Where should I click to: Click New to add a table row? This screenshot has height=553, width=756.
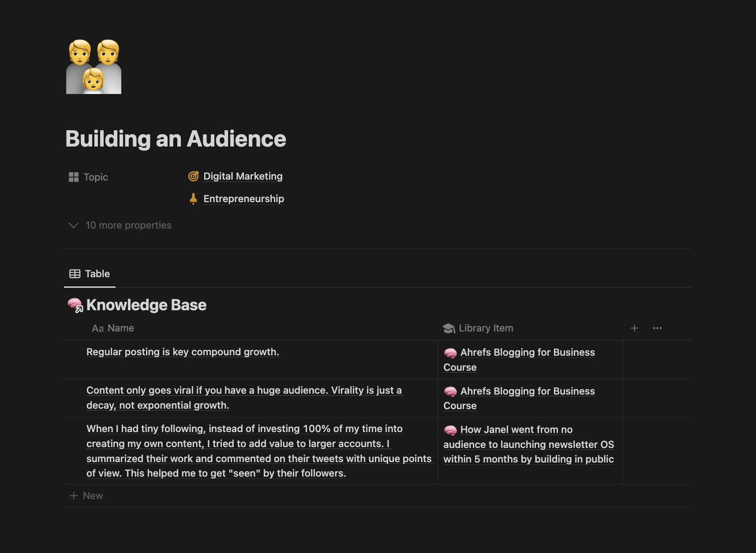click(x=86, y=495)
